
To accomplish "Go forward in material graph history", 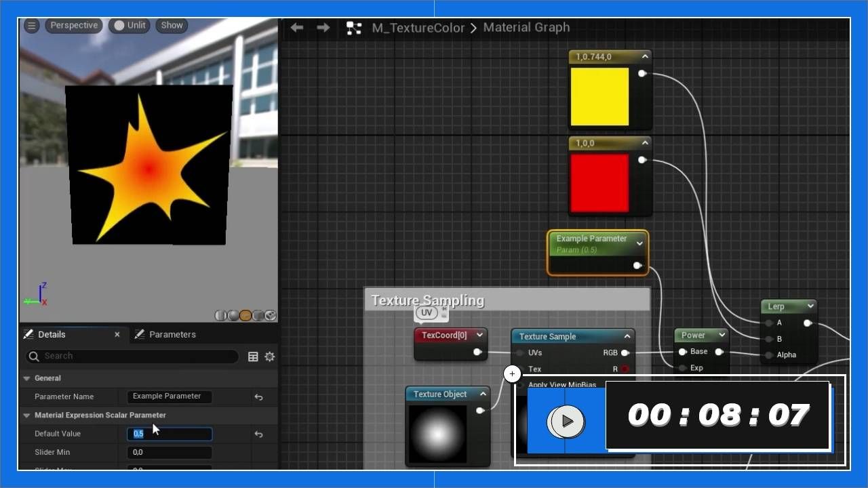I will [323, 28].
